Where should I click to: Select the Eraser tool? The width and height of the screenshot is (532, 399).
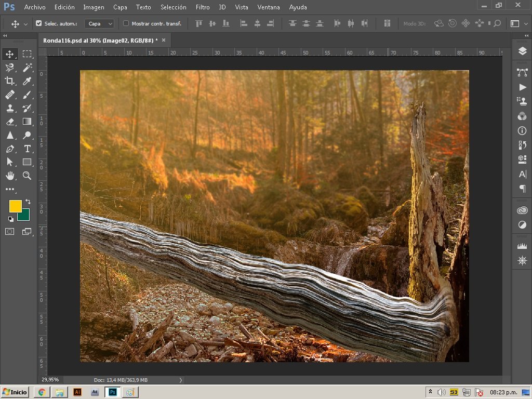(x=9, y=122)
